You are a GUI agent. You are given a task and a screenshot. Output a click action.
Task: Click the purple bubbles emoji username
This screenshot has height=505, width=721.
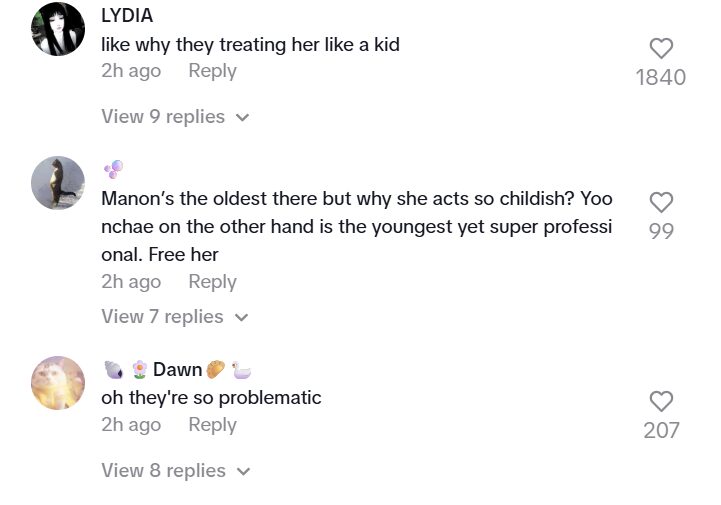113,169
